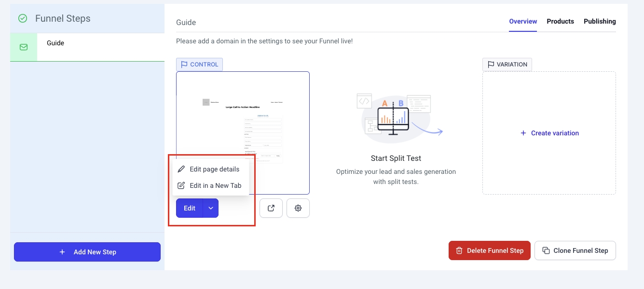Click the Create variation link
The width and height of the screenshot is (644, 289).
(549, 133)
